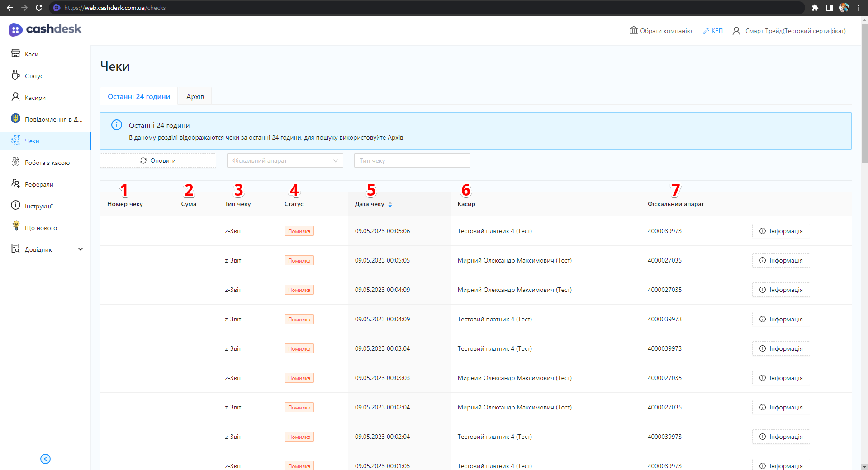Sort by Дата чеку column arrows
The height and width of the screenshot is (470, 868).
(x=390, y=205)
